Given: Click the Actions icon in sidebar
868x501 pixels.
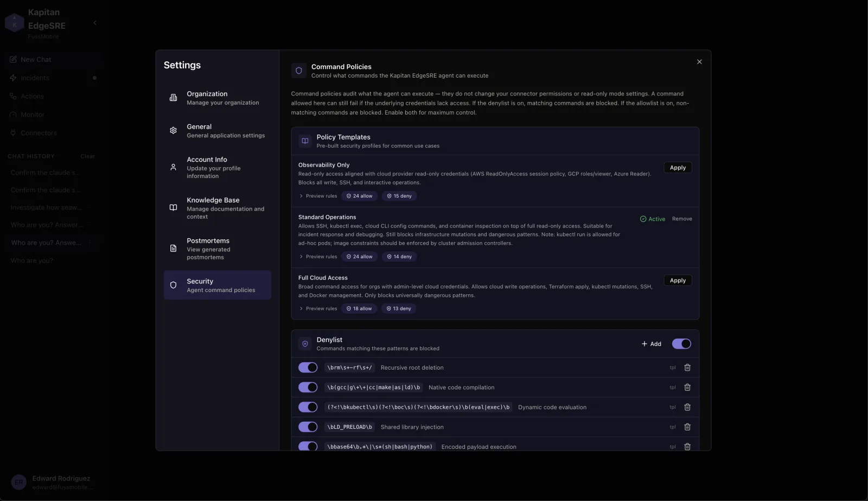Looking at the screenshot, I should [x=13, y=96].
